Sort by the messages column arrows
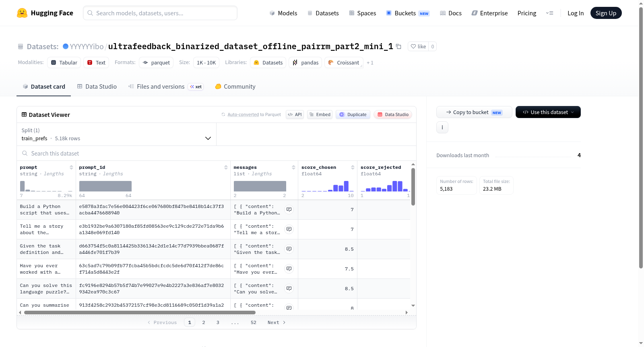The image size is (644, 347). (293, 167)
